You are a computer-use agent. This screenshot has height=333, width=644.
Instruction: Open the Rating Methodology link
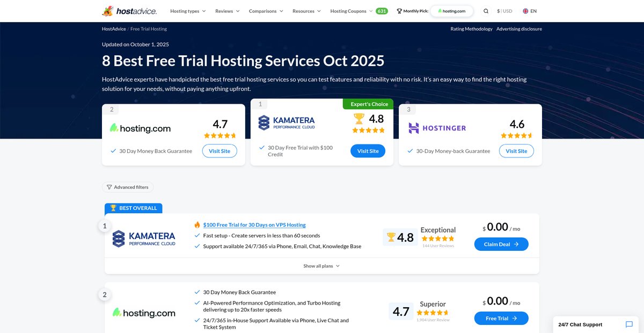point(471,29)
